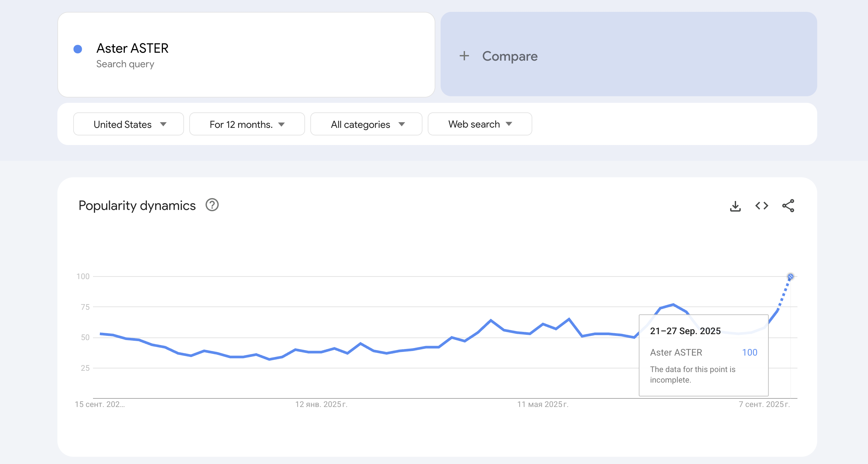868x464 pixels.
Task: Edit the Aster ASTER search term
Action: pyautogui.click(x=132, y=48)
